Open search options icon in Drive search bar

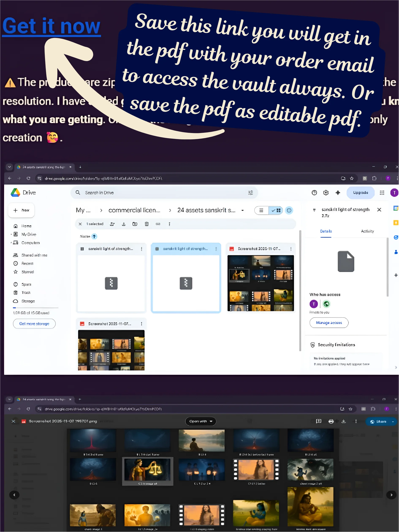(250, 193)
